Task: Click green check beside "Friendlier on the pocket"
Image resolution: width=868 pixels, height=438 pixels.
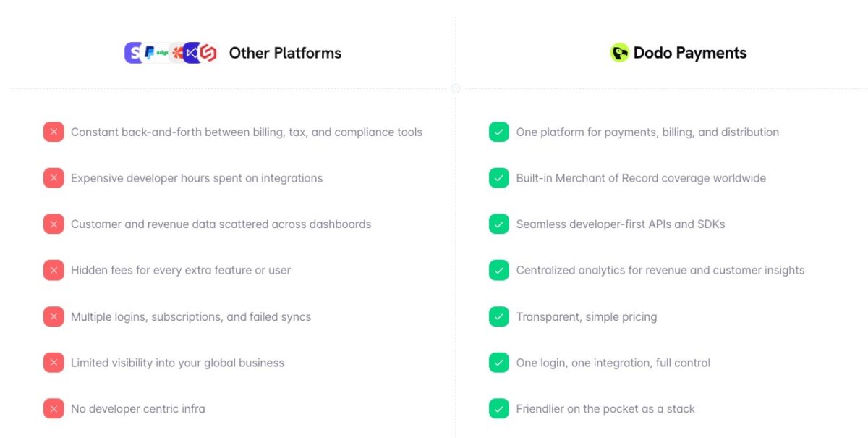Action: point(499,409)
